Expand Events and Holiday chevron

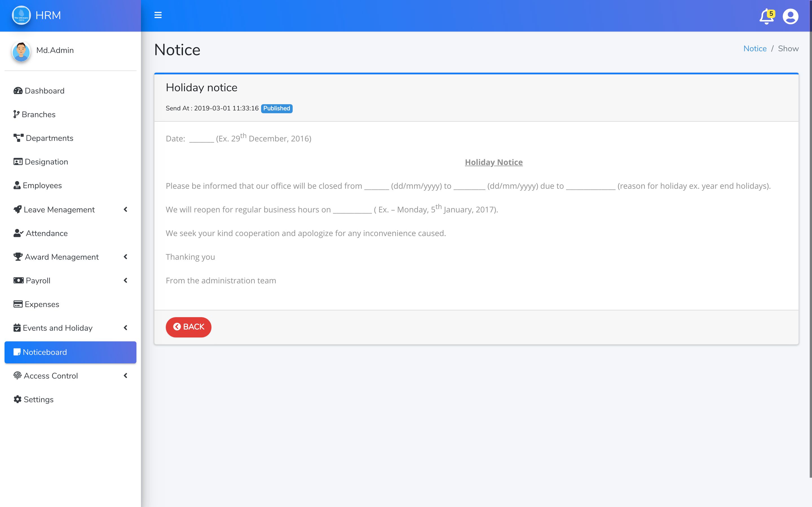tap(125, 328)
